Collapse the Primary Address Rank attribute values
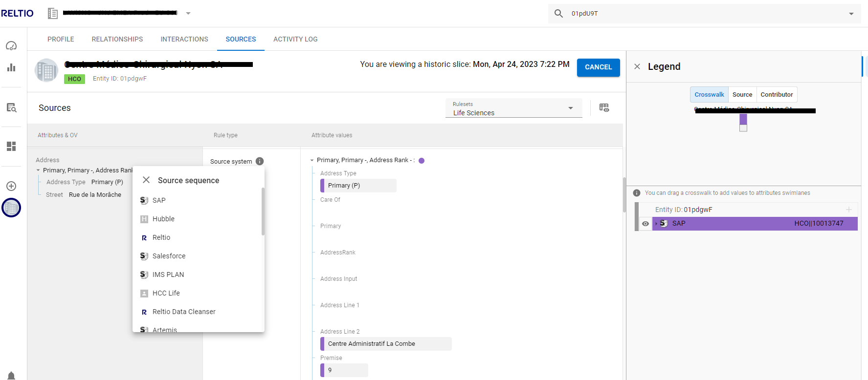Viewport: 868px width, 380px height. tap(312, 160)
